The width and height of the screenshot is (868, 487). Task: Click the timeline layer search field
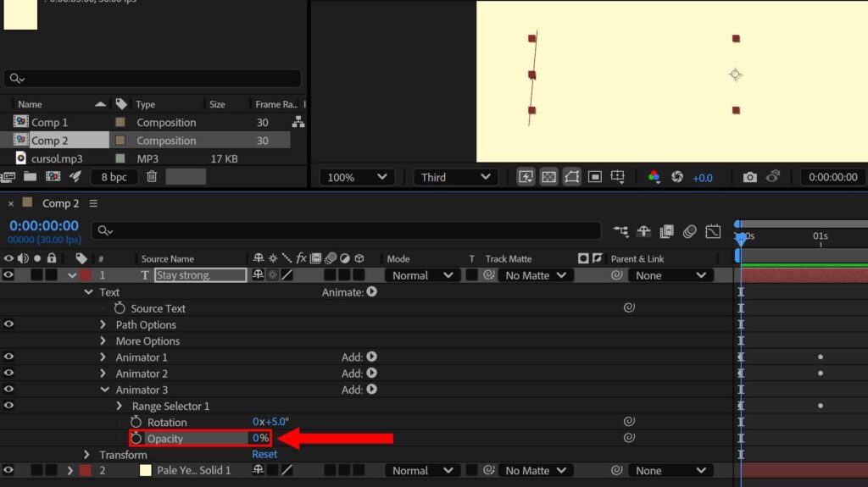(347, 230)
